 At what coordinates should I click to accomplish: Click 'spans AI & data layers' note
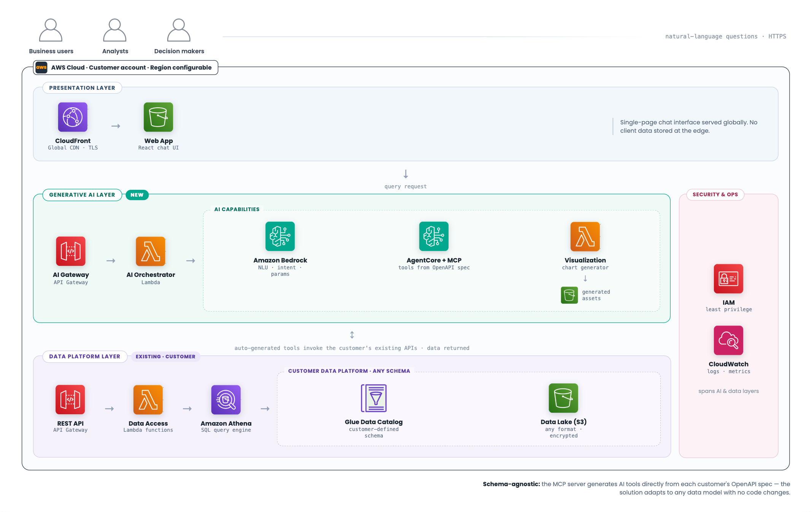tap(728, 391)
